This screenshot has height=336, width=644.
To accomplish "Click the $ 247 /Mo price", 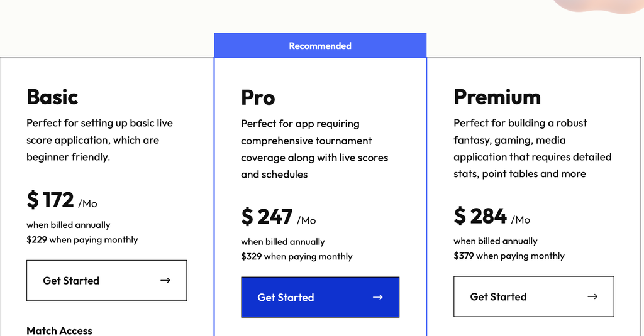I will coord(279,217).
